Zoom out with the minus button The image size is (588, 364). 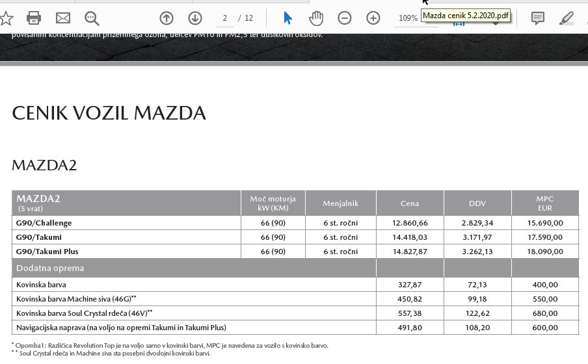(x=345, y=18)
